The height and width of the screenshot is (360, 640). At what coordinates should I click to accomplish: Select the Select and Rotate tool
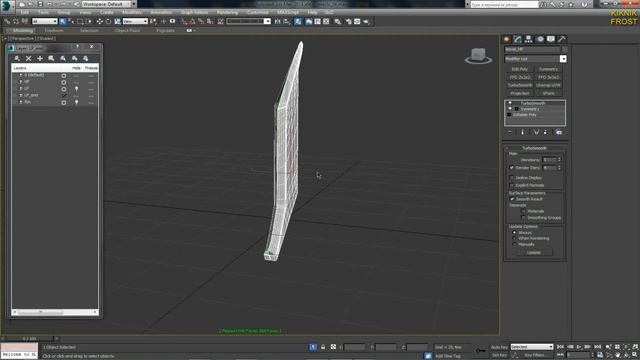click(x=108, y=21)
